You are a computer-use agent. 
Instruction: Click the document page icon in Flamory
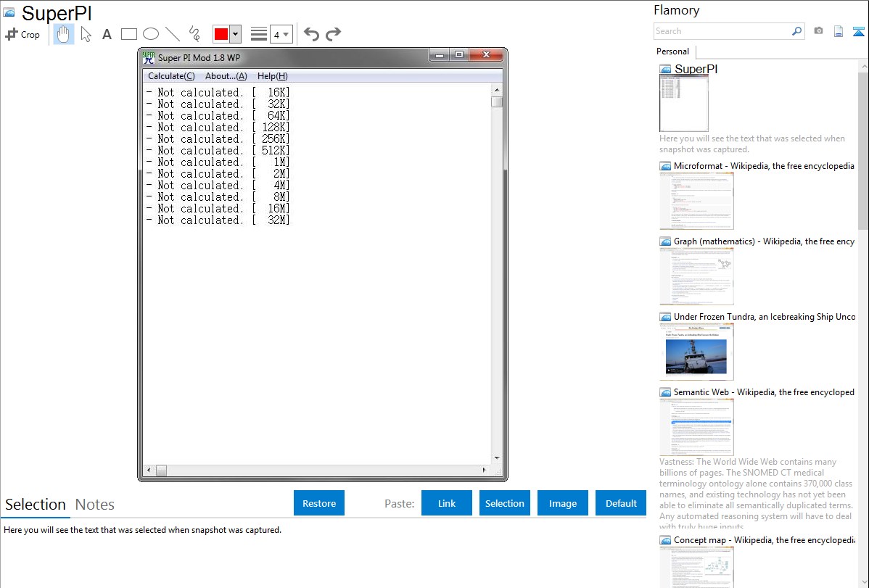(x=839, y=31)
